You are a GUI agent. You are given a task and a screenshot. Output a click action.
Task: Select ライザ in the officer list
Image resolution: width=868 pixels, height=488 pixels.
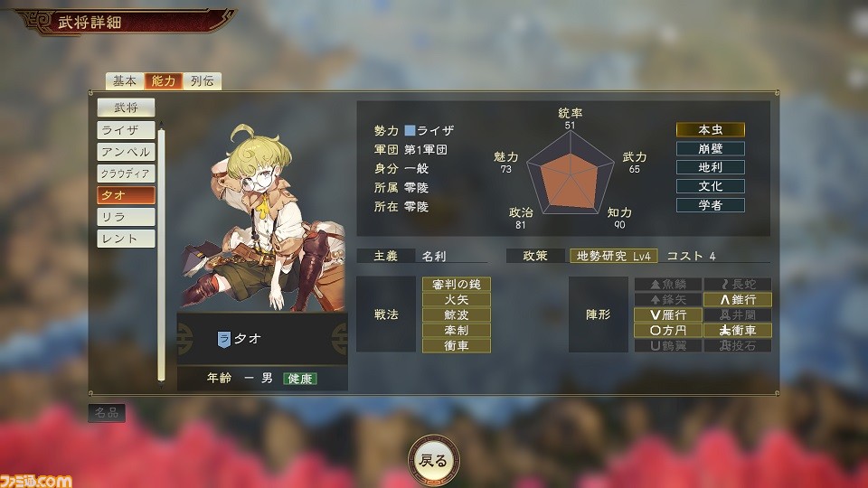(127, 130)
